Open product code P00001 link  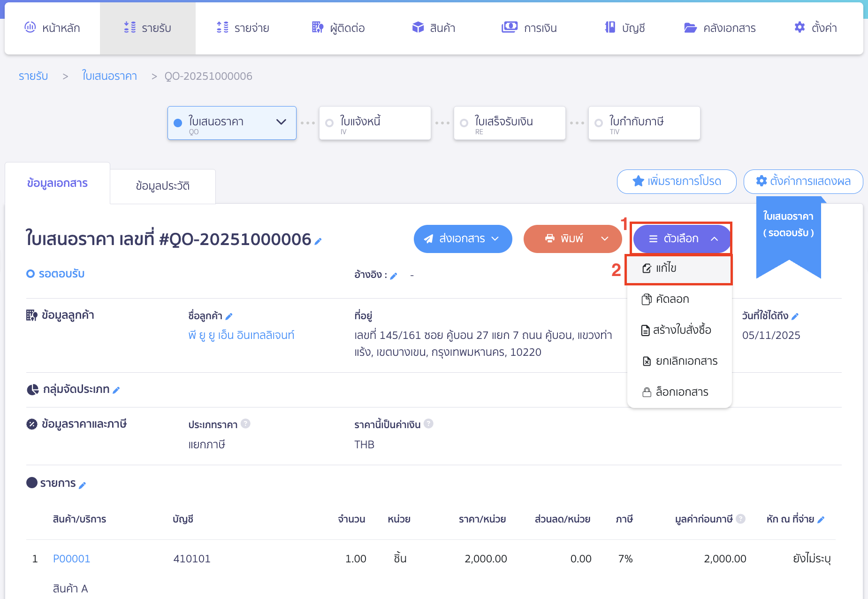pyautogui.click(x=71, y=559)
